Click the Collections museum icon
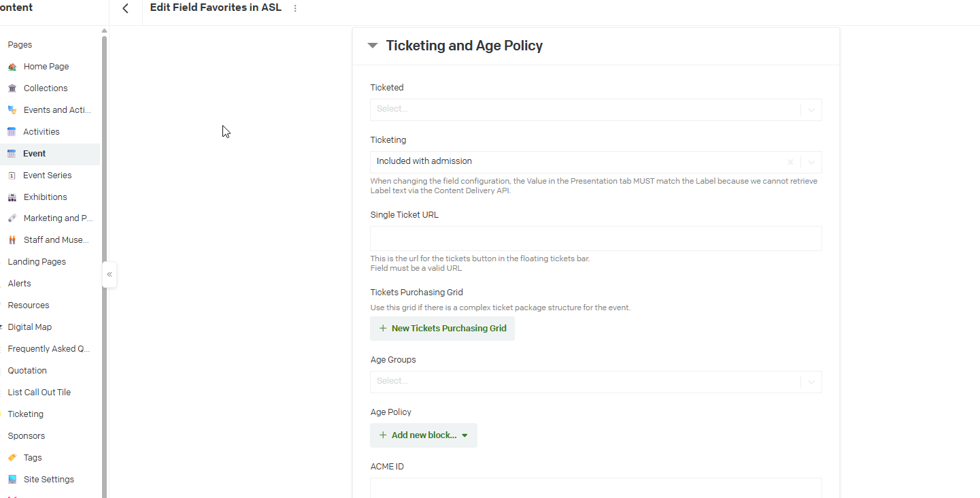The image size is (980, 498). click(x=12, y=88)
